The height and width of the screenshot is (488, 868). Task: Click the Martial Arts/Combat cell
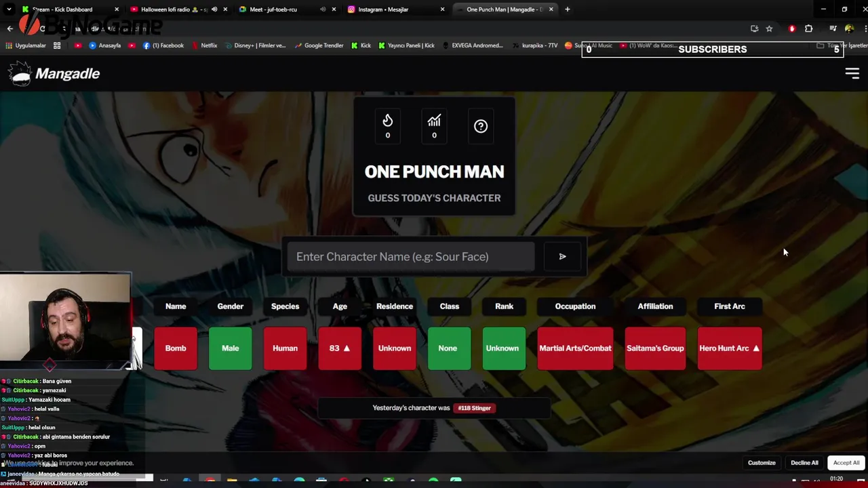[x=575, y=348]
